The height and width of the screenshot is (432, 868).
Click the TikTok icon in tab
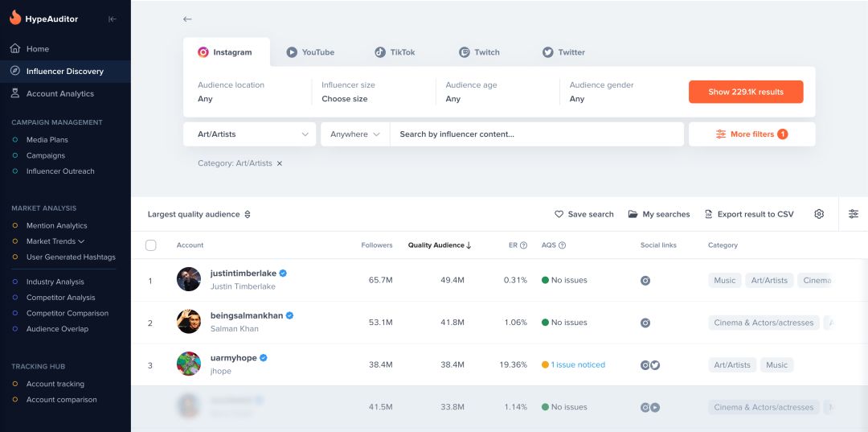[x=379, y=52]
